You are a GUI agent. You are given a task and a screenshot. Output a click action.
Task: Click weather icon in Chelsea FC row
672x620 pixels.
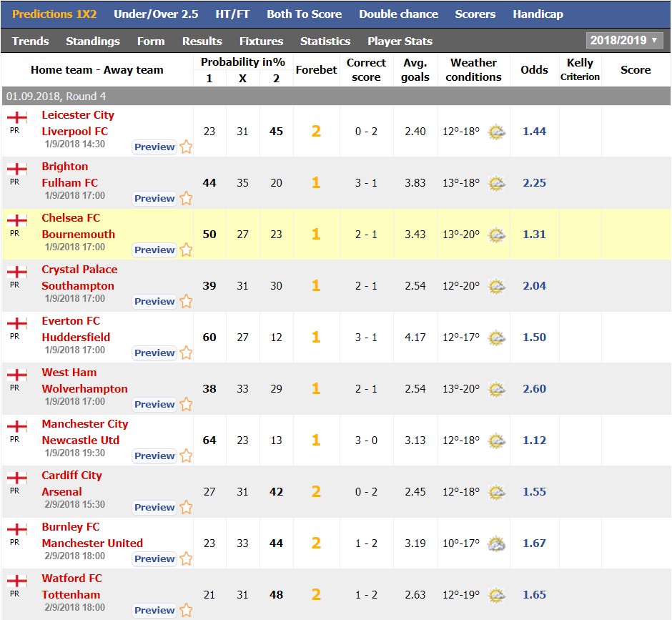pyautogui.click(x=497, y=235)
